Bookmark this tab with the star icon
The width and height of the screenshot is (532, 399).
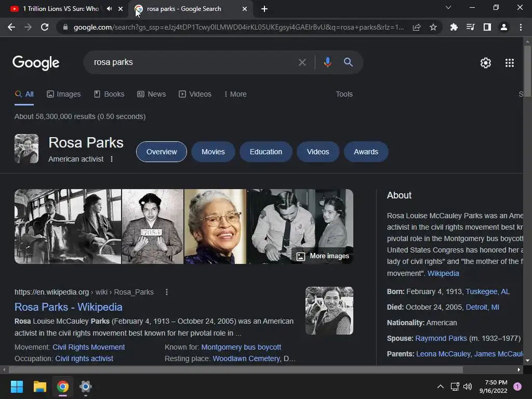click(433, 27)
